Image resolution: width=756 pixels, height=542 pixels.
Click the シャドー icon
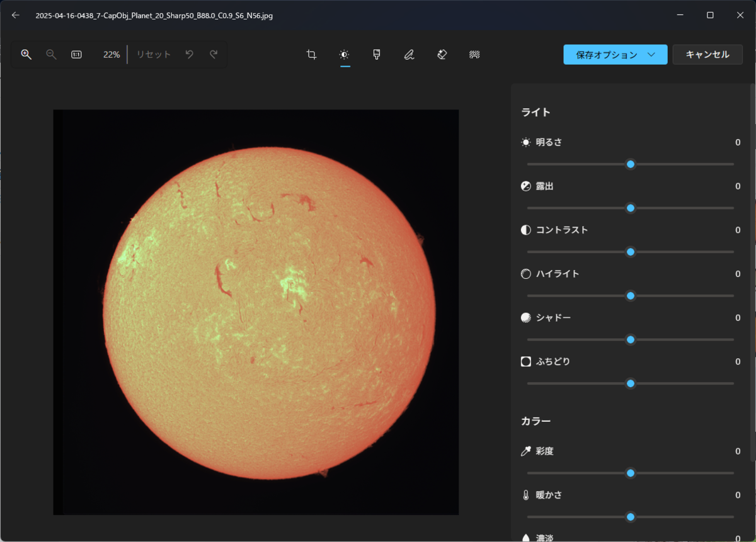click(526, 318)
